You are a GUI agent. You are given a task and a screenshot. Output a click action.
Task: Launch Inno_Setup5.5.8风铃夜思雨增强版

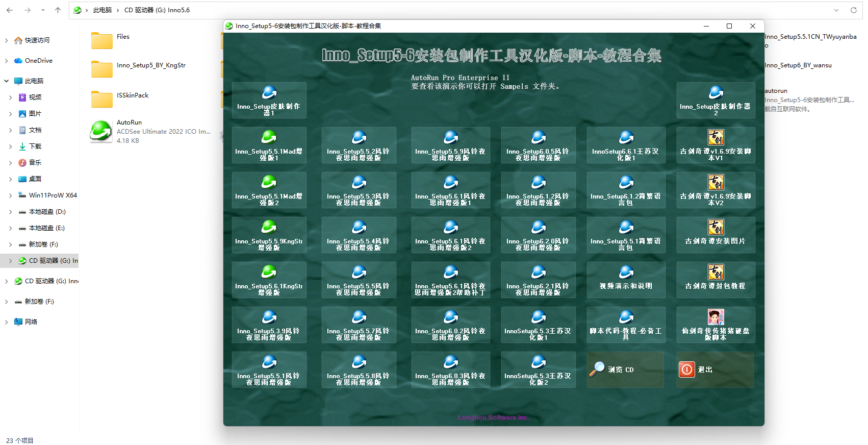point(359,369)
